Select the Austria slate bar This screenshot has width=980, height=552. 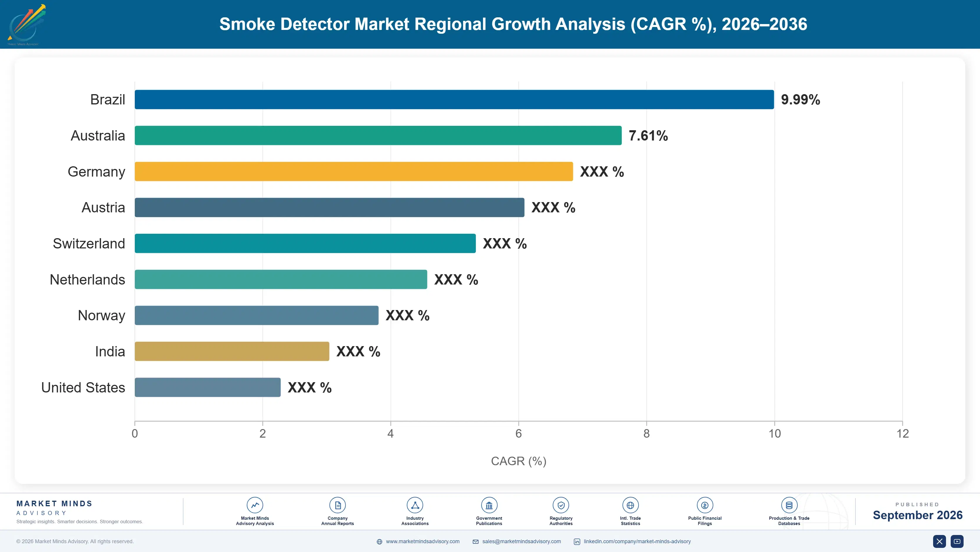tap(329, 207)
